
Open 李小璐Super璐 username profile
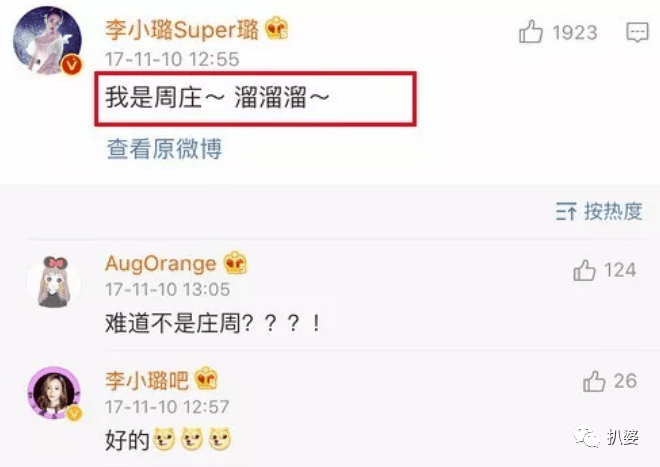181,29
